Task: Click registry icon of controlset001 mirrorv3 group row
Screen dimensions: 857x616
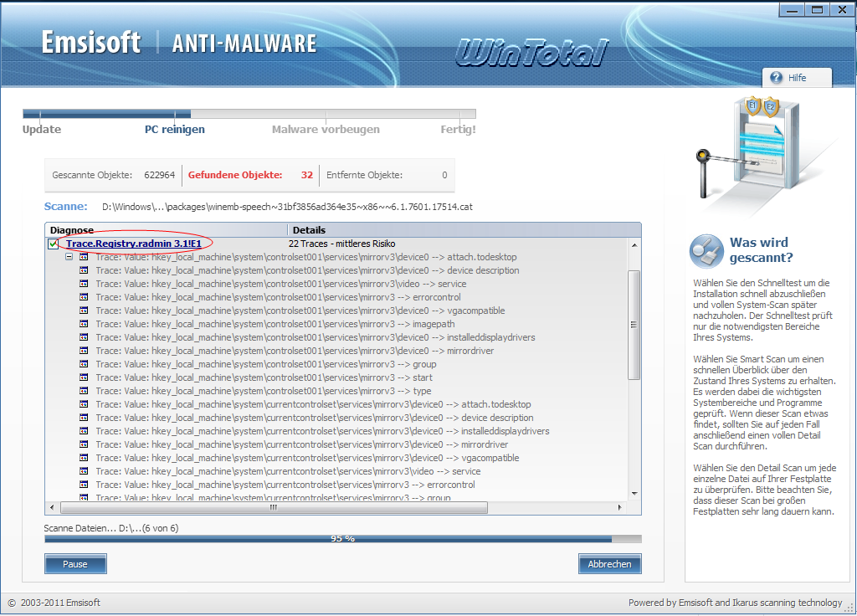Action: [x=84, y=364]
